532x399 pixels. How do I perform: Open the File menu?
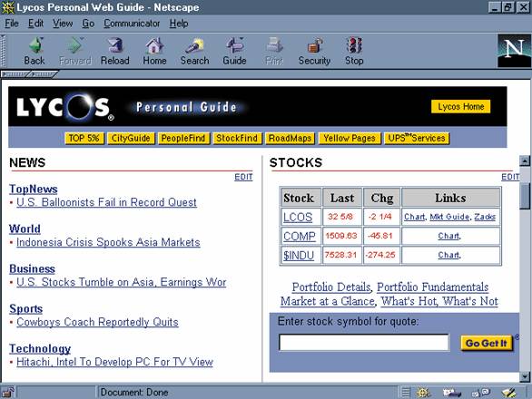pos(12,24)
